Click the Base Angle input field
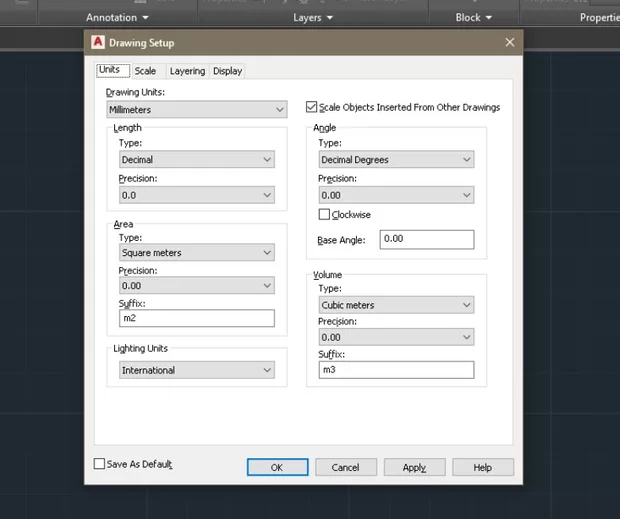Image resolution: width=620 pixels, height=519 pixels. (x=426, y=239)
